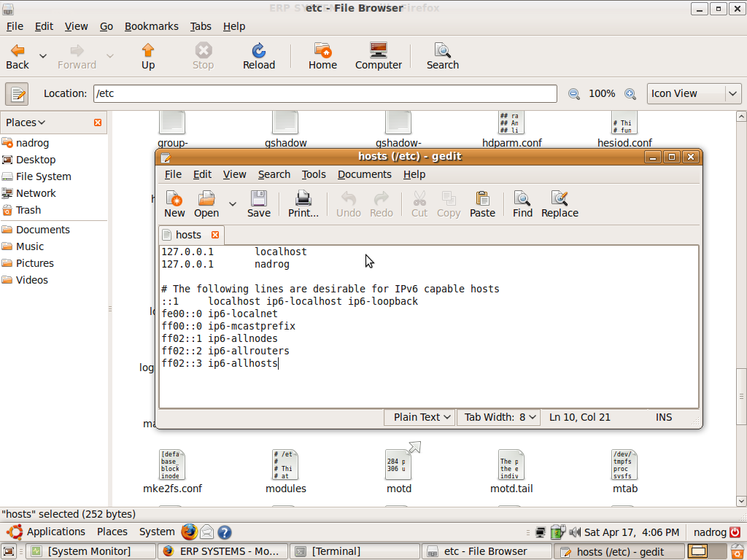The image size is (747, 560).
Task: Click the Location path input field
Action: click(325, 94)
